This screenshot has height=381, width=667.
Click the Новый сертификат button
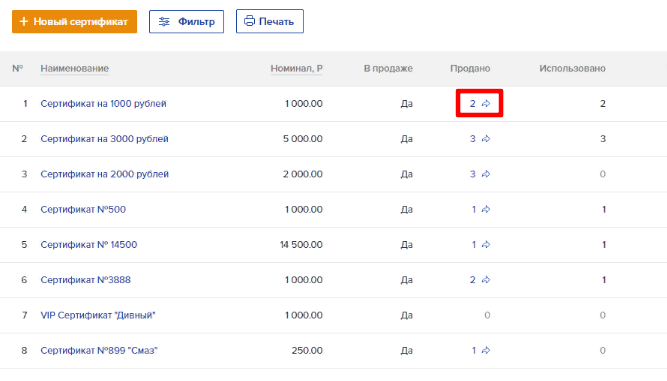pyautogui.click(x=74, y=22)
